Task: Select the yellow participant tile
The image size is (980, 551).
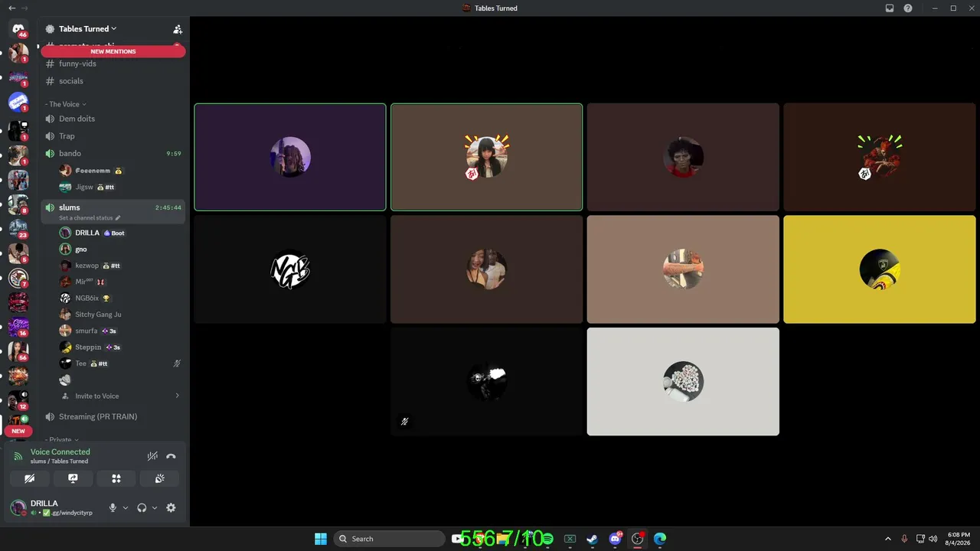Action: tap(880, 269)
